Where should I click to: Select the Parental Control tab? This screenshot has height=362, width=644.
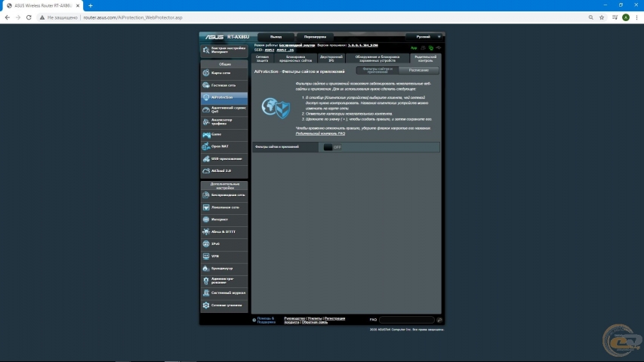426,59
